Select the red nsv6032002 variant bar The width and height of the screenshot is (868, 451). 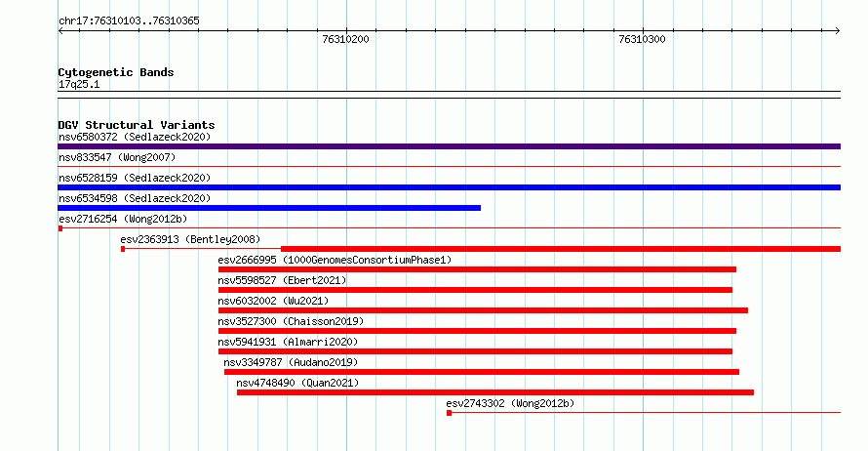tap(484, 310)
